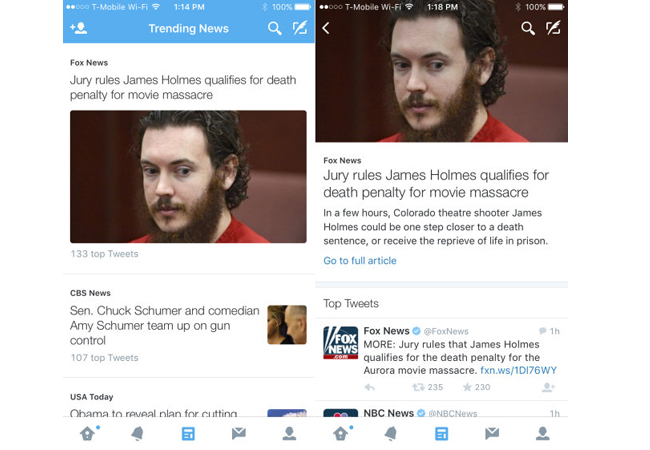Compose a tweet from the article screen

pos(553,28)
